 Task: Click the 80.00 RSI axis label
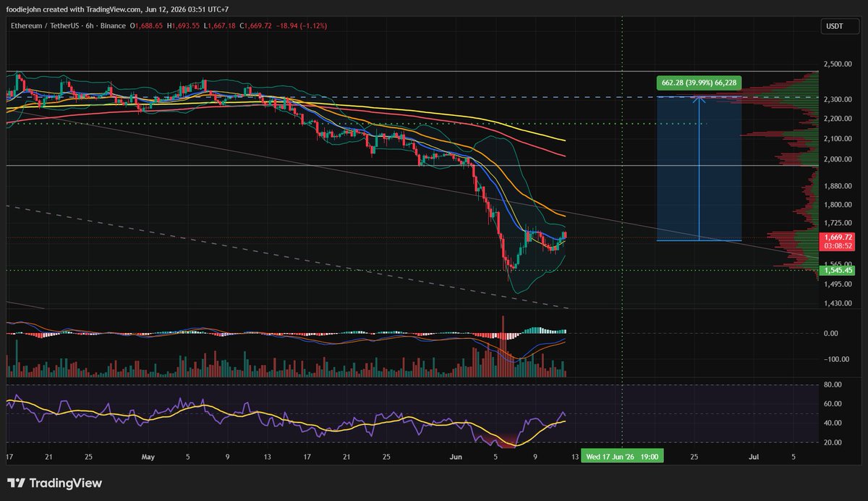tap(831, 385)
